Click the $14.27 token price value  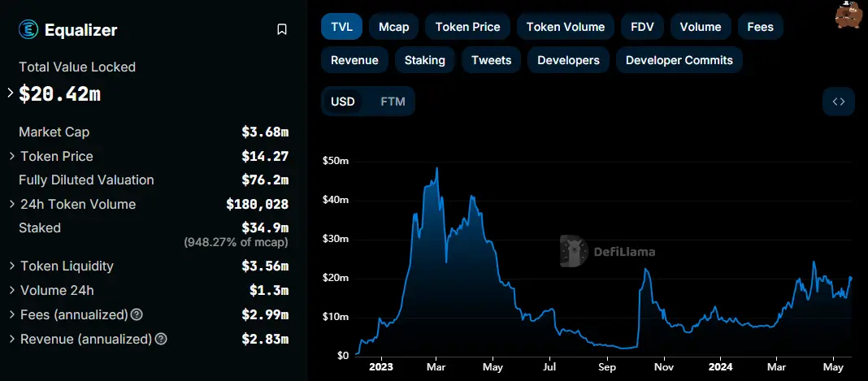[x=265, y=157]
